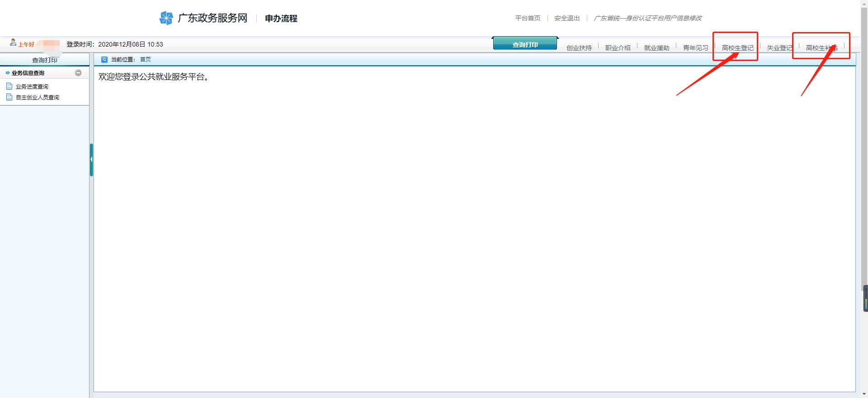868x398 pixels.
Task: Click the 欢迎您登录公共就业服务平台 welcome text
Action: tap(154, 77)
